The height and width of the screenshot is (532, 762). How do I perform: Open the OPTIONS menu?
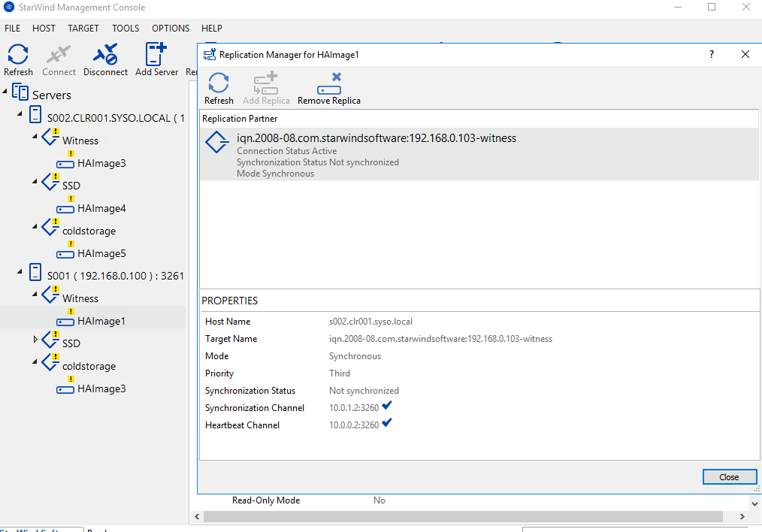coord(171,29)
